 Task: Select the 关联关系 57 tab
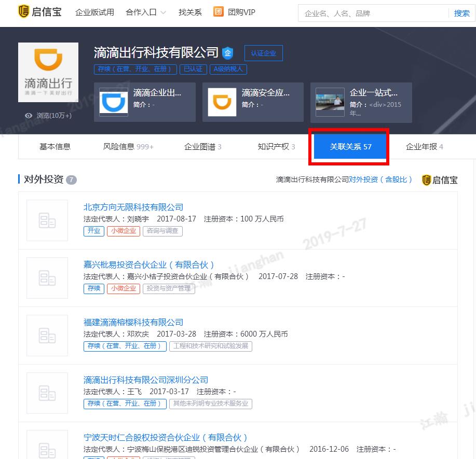pos(350,147)
